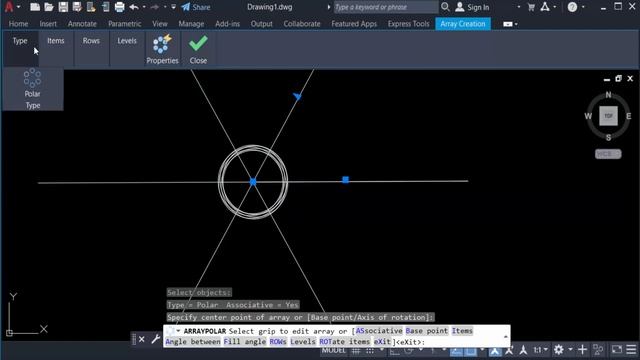Click the Share button

[x=196, y=7]
